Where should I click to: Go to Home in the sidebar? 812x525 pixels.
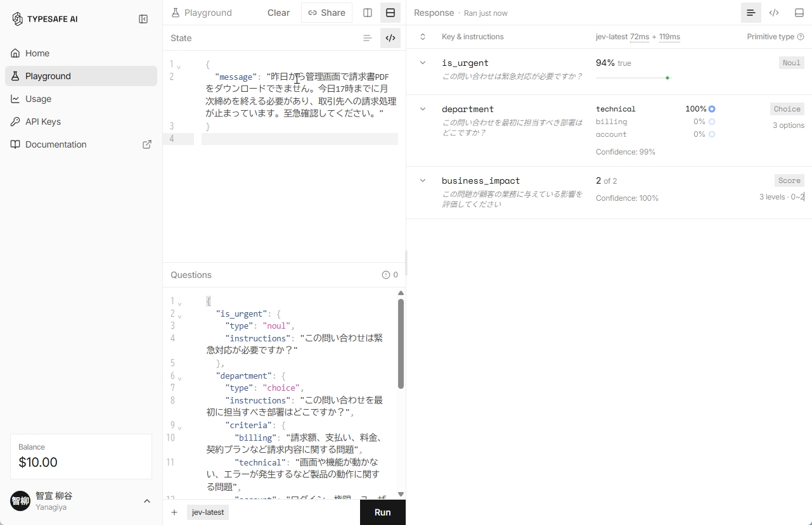pyautogui.click(x=81, y=53)
